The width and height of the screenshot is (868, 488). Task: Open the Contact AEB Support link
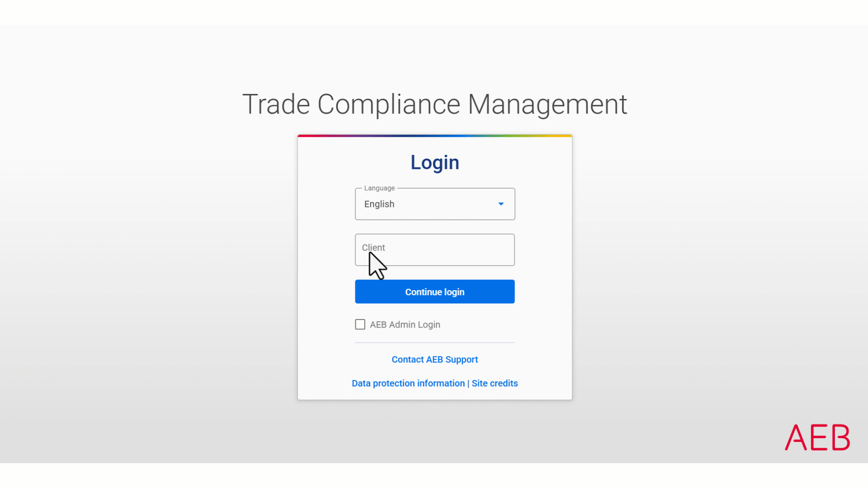[x=434, y=360]
